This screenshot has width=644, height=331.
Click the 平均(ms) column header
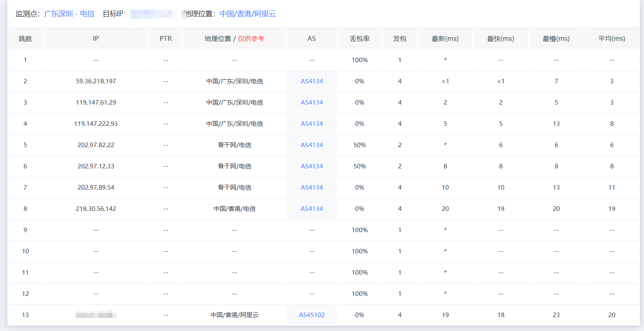611,39
